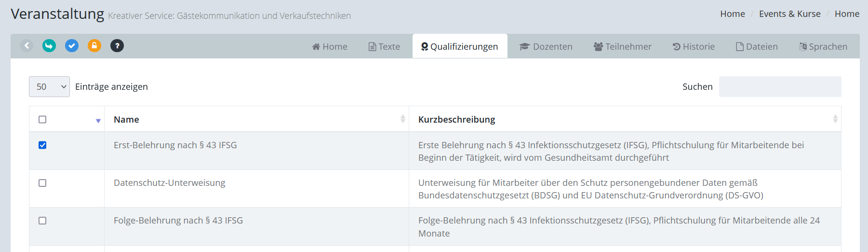Screen dimensions: 868x252
Task: Click the teal reply-arrow icon
Action: click(x=49, y=46)
